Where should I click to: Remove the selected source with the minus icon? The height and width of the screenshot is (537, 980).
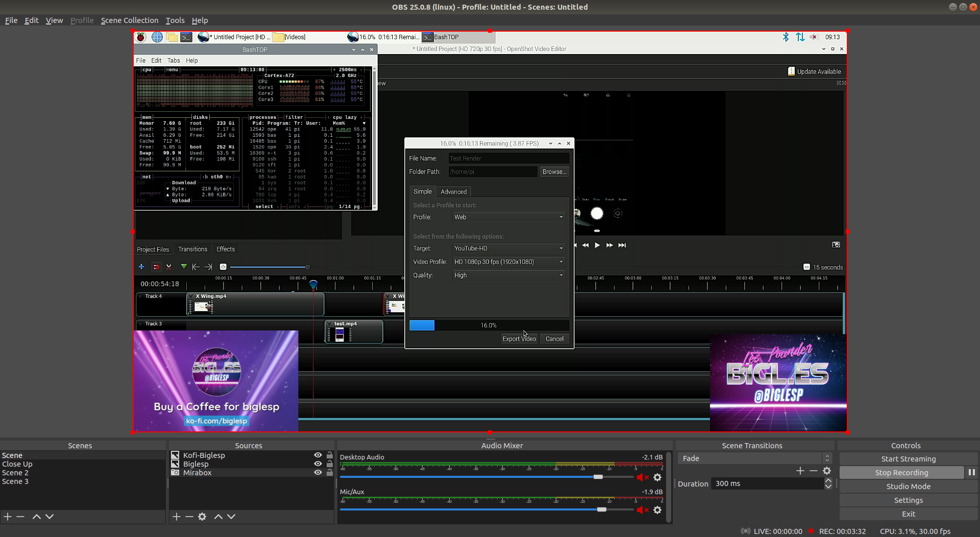[189, 517]
